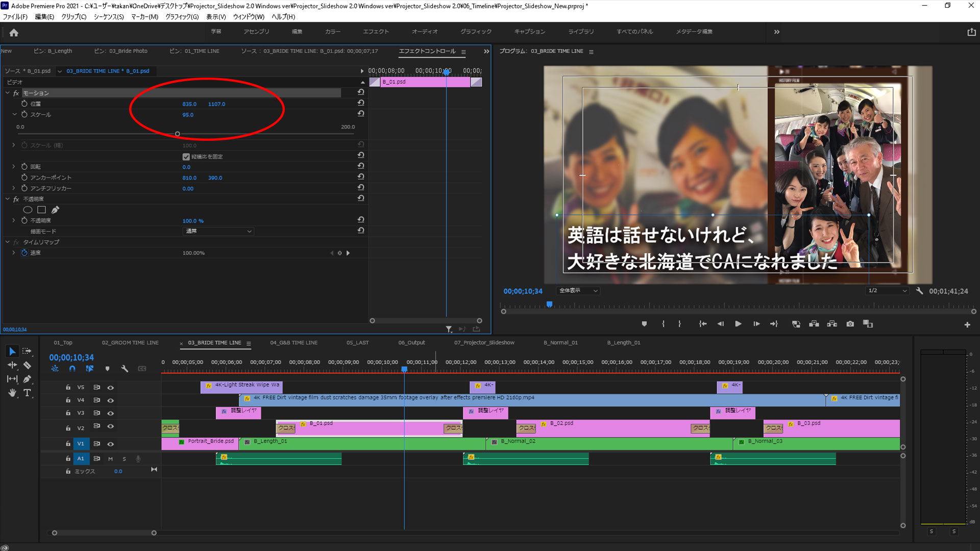
Task: Play the program monitor
Action: coord(738,324)
